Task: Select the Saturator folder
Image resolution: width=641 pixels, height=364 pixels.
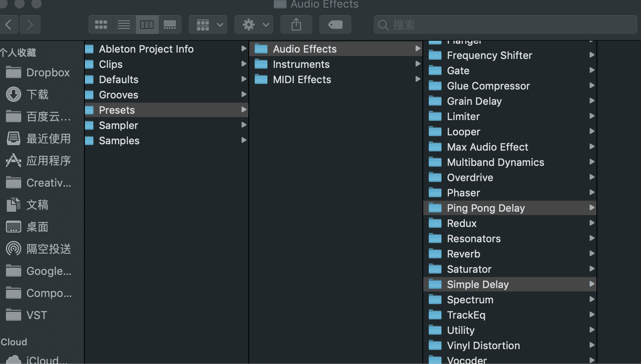Action: tap(510, 269)
